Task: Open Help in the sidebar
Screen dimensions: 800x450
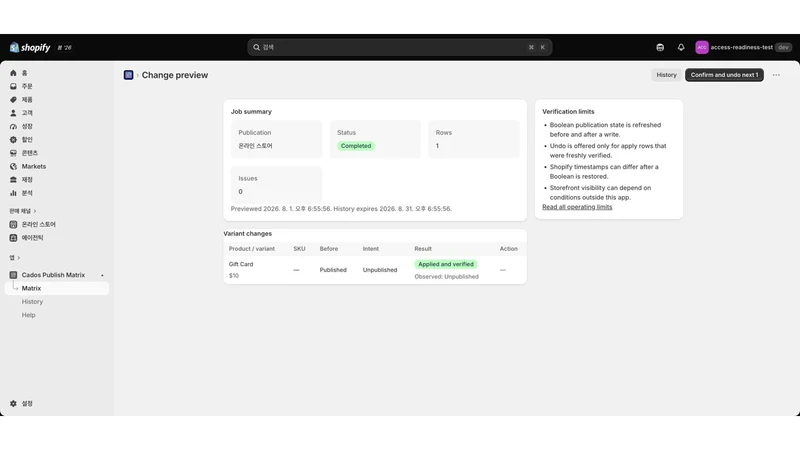Action: pos(29,315)
